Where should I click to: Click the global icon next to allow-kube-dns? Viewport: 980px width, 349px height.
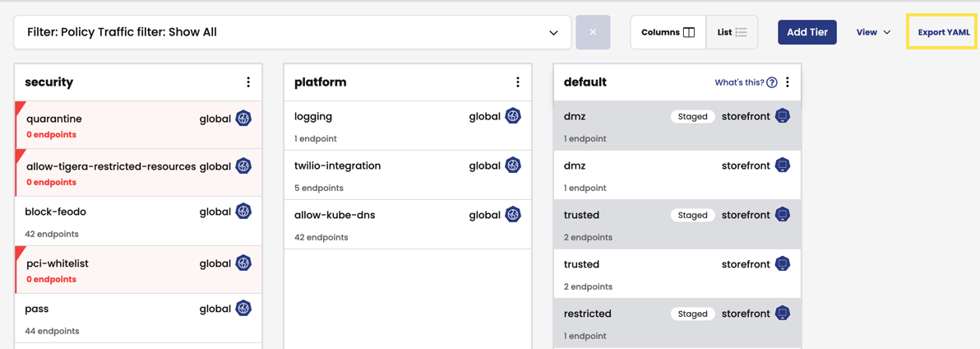pyautogui.click(x=513, y=215)
